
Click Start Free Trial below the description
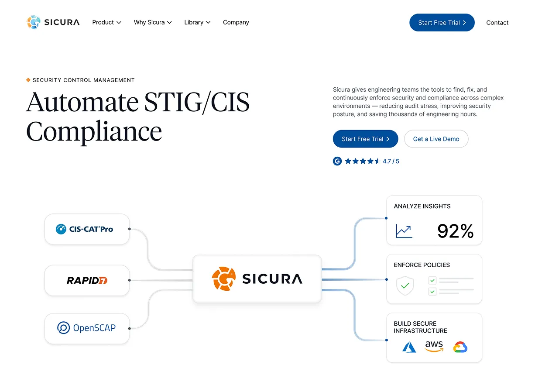366,139
